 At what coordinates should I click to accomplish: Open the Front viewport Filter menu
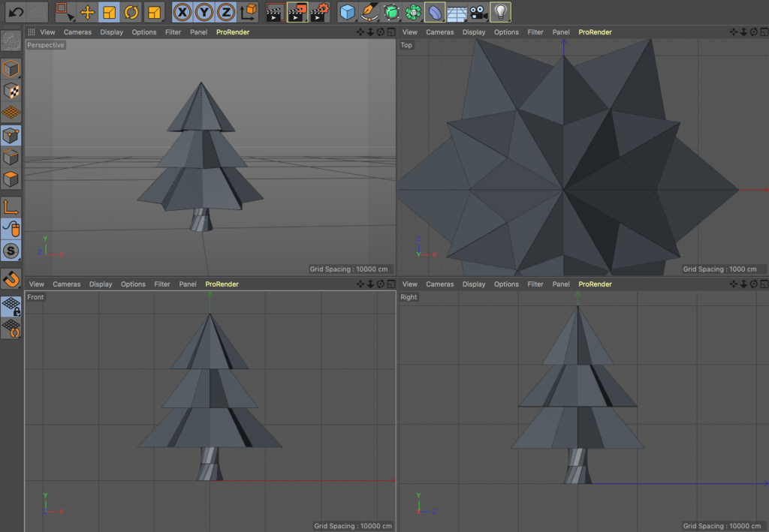pyautogui.click(x=162, y=284)
